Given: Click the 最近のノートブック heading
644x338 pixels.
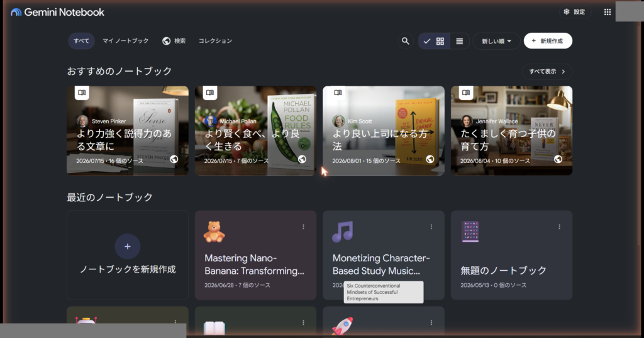Looking at the screenshot, I should click(x=109, y=198).
